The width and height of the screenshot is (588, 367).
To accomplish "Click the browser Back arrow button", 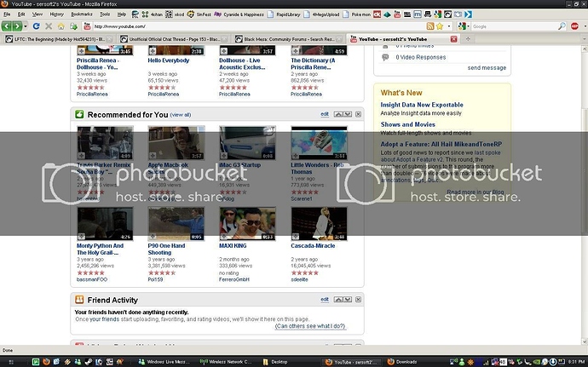I will point(6,26).
